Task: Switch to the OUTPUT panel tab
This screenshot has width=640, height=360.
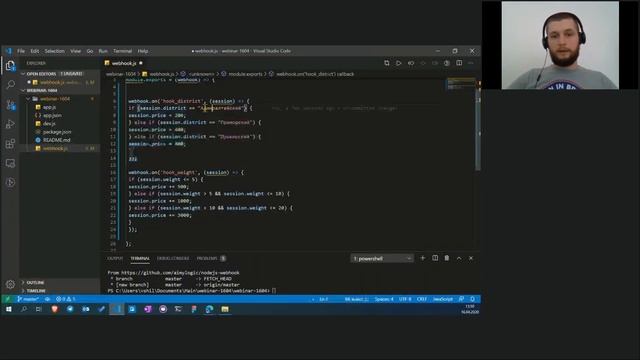Action: tap(115, 258)
